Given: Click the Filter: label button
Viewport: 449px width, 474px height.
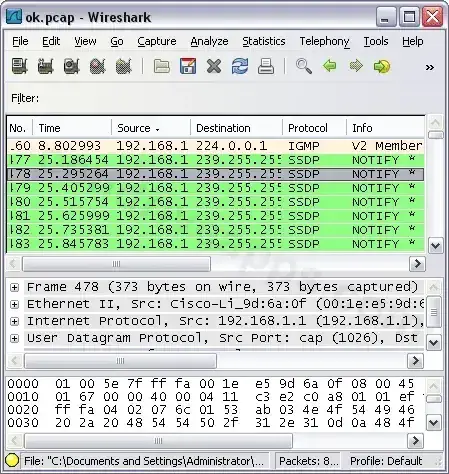Looking at the screenshot, I should tap(25, 98).
